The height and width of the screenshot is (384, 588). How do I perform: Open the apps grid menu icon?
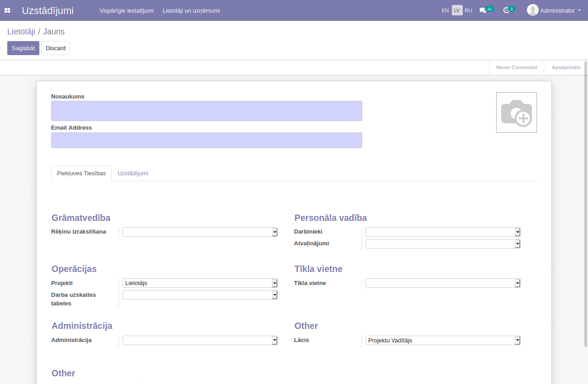coord(7,10)
